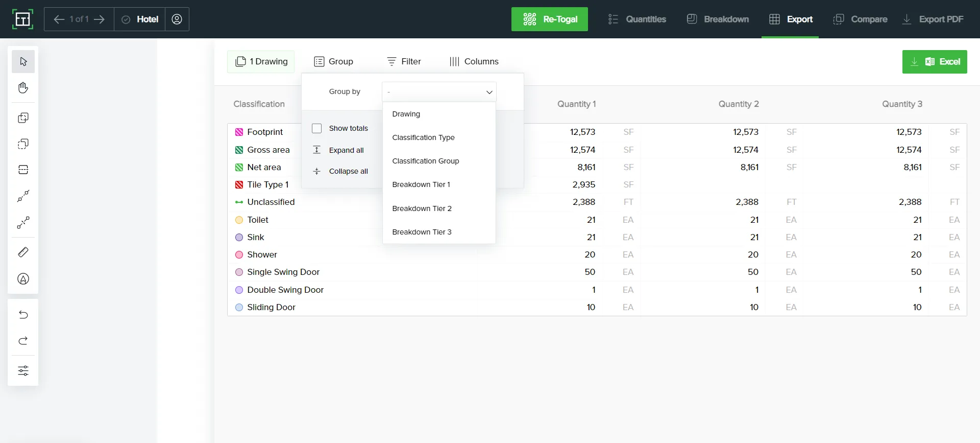Choose Classification Group option
Screen dimensions: 980x443
[439, 161]
